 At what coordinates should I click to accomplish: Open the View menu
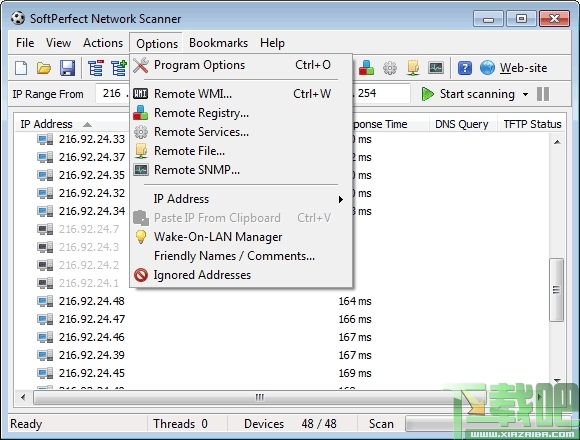pyautogui.click(x=58, y=43)
